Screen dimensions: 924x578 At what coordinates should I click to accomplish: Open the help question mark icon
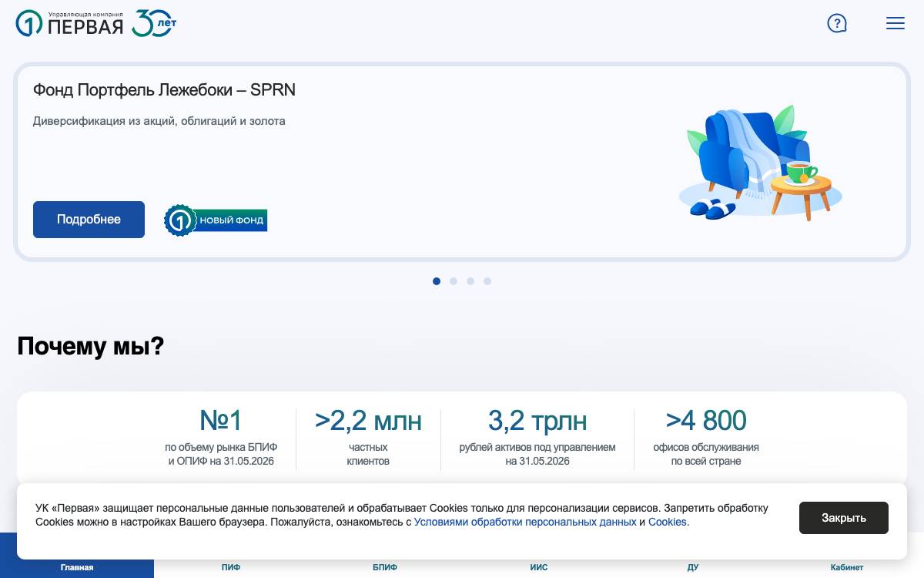pos(837,23)
